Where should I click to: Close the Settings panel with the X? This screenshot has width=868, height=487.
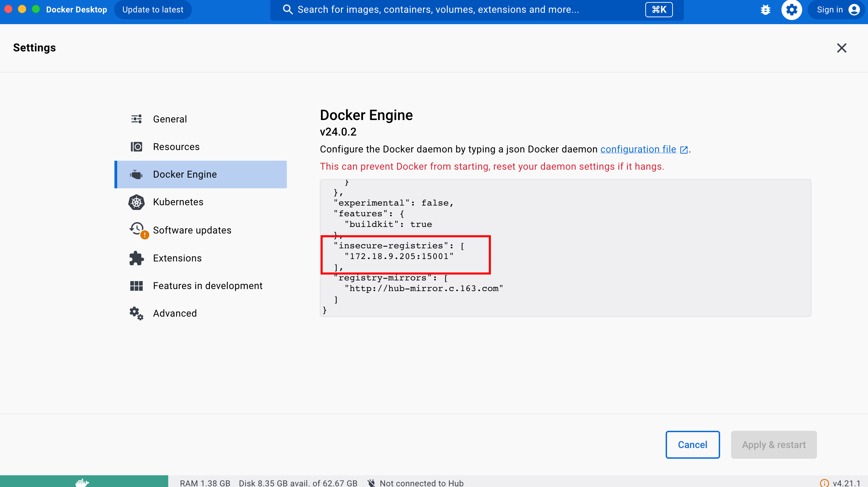[841, 48]
